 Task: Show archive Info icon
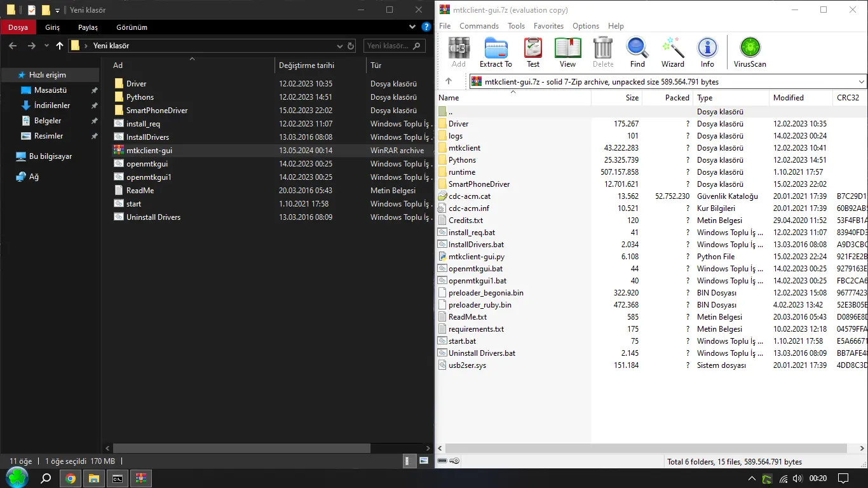pos(707,52)
